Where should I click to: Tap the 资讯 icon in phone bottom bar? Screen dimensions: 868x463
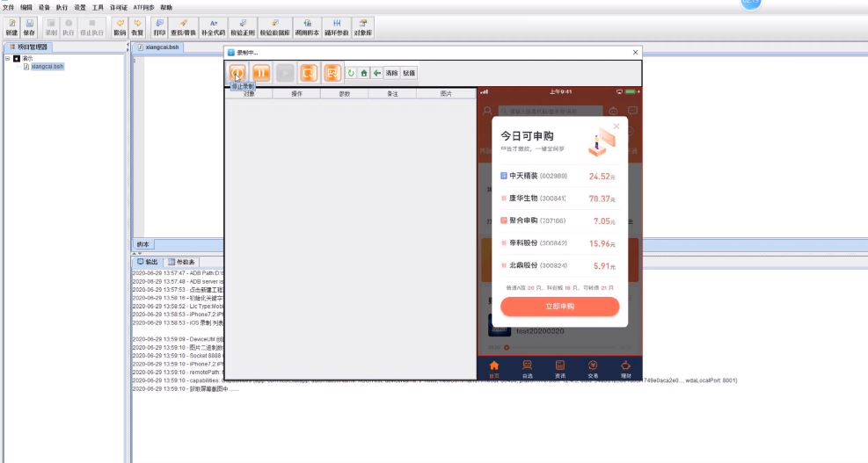560,369
